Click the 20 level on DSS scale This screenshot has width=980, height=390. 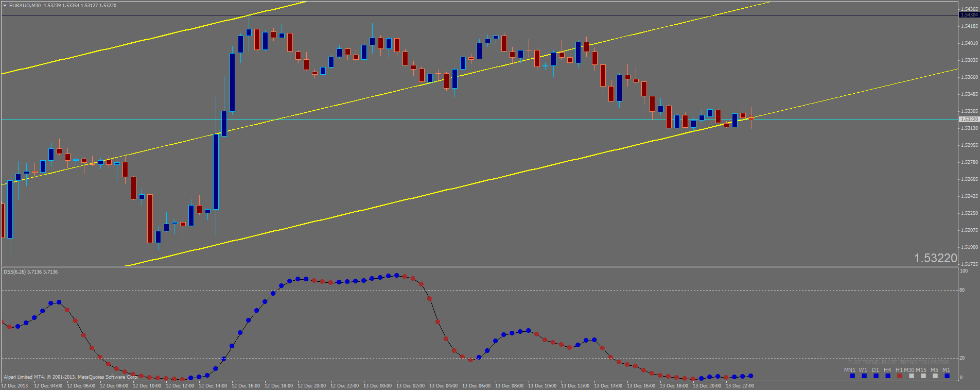(962, 358)
